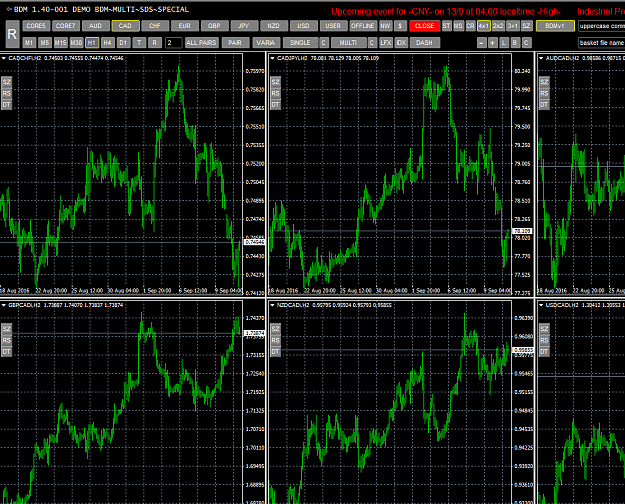625x504 pixels.
Task: Select the 2x2 chart layout
Action: [498, 26]
